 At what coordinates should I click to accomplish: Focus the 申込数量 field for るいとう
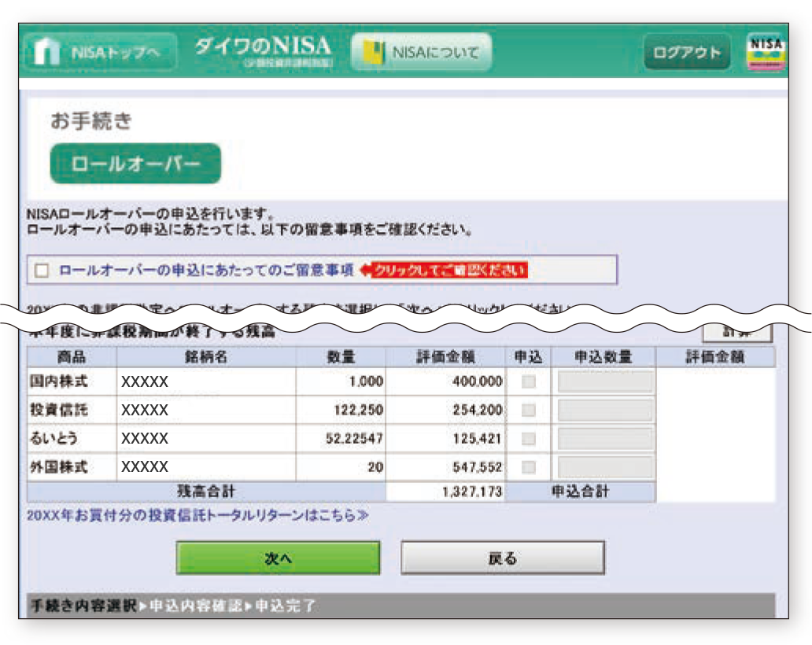[605, 439]
